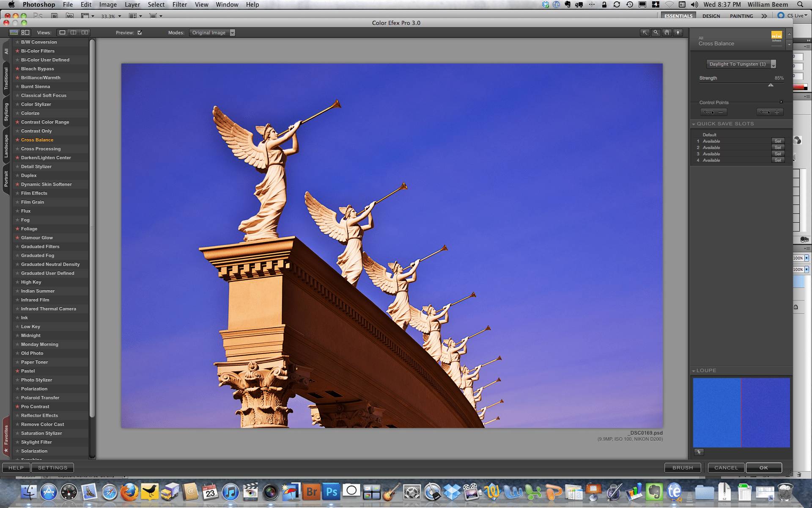Toggle favorite star for B/W Conversion
Viewport: 812px width, 508px height.
coord(17,42)
